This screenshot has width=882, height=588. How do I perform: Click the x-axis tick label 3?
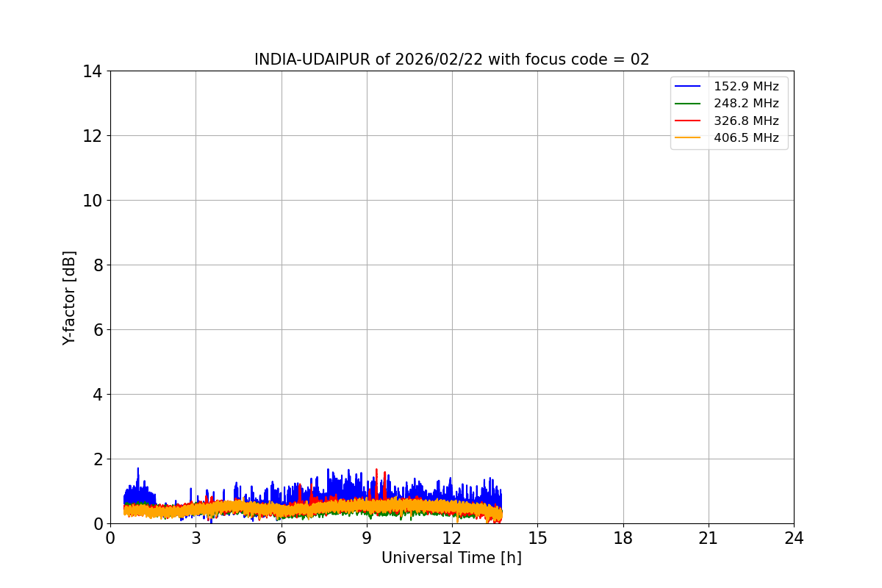click(x=196, y=538)
